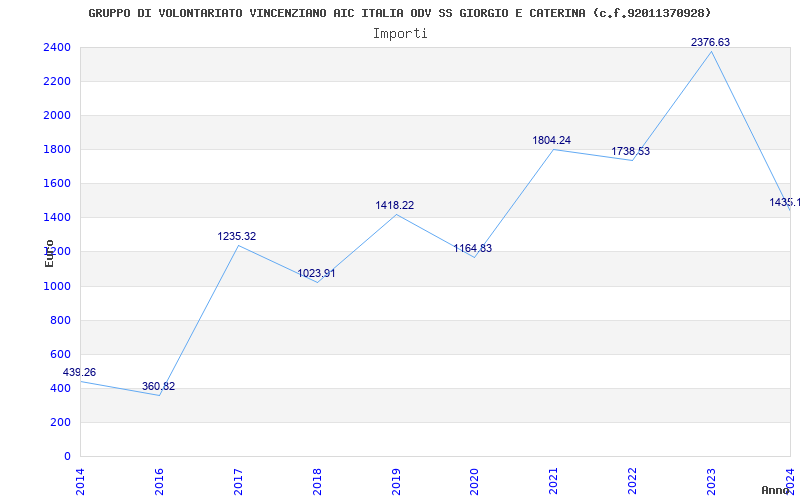Click the y-axis value 1800
The height and width of the screenshot is (500, 800).
coord(57,149)
